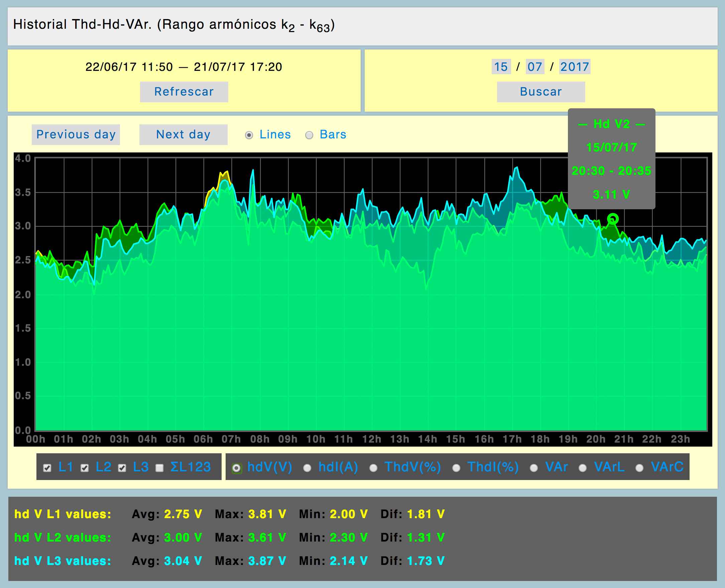The width and height of the screenshot is (725, 588).
Task: Click the L3 Avg value 3.04 V
Action: (183, 561)
